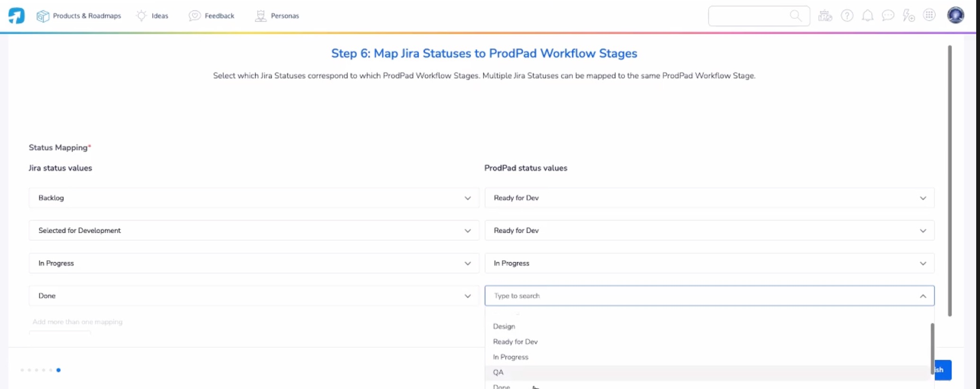Image resolution: width=980 pixels, height=389 pixels.
Task: Click the ProdPad logo
Action: [x=17, y=15]
